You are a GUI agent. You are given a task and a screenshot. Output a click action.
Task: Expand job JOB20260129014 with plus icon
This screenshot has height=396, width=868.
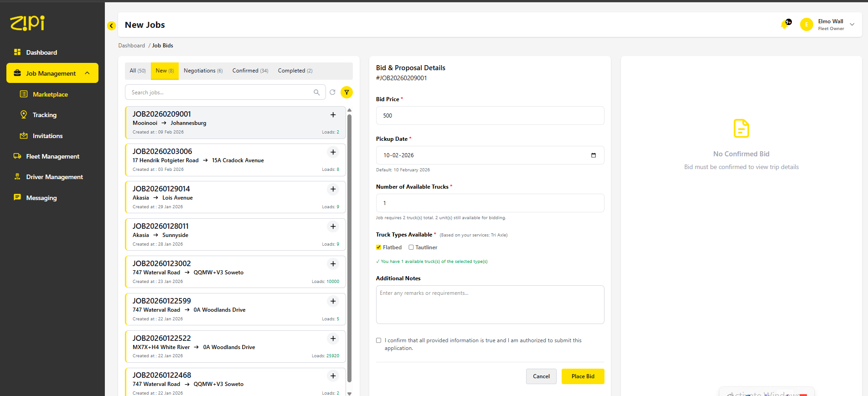333,189
